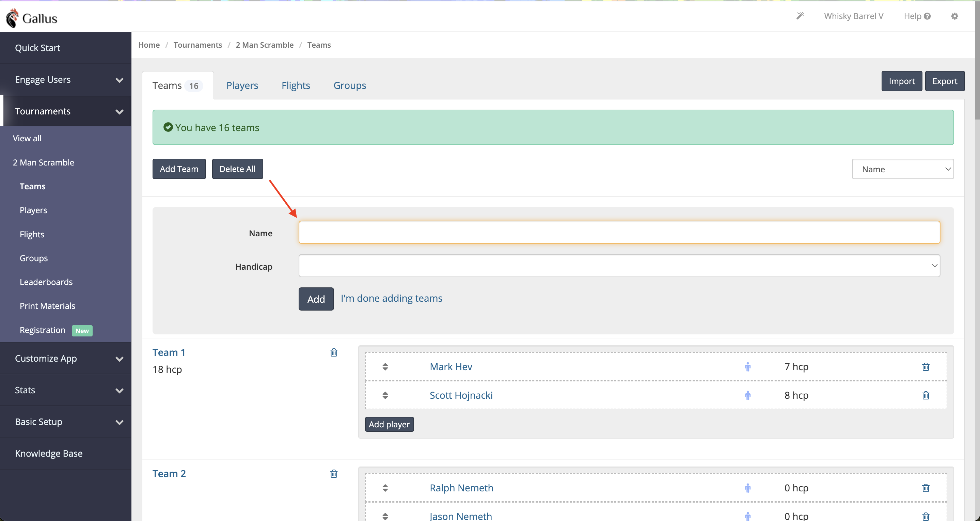Click Mark Hev's person icon
This screenshot has height=521, width=980.
click(747, 366)
